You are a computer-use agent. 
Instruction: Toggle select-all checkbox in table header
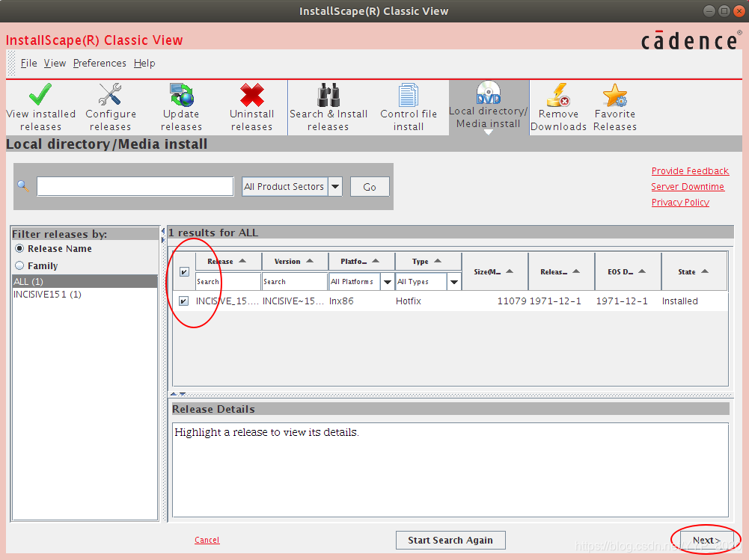pos(184,271)
